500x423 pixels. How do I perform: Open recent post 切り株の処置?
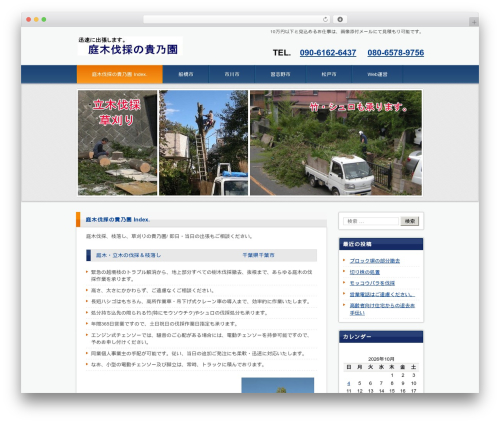click(365, 272)
